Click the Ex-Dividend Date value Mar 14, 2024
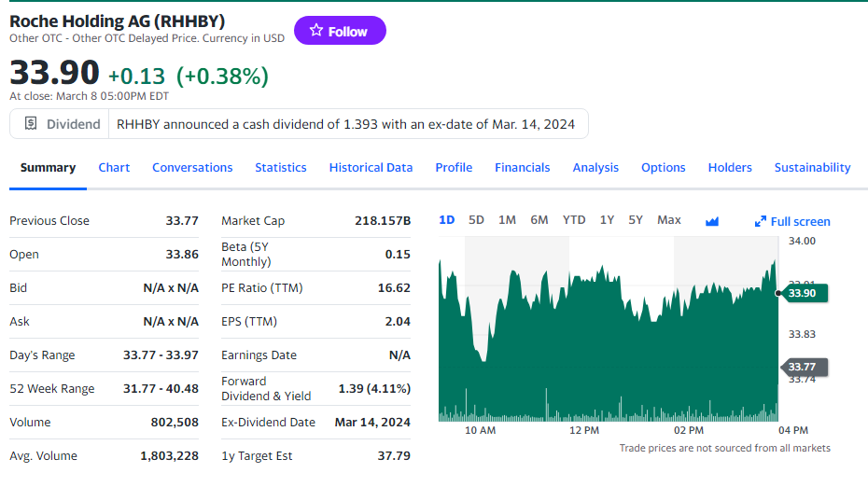Screen dimensions: 868x487 (372, 423)
